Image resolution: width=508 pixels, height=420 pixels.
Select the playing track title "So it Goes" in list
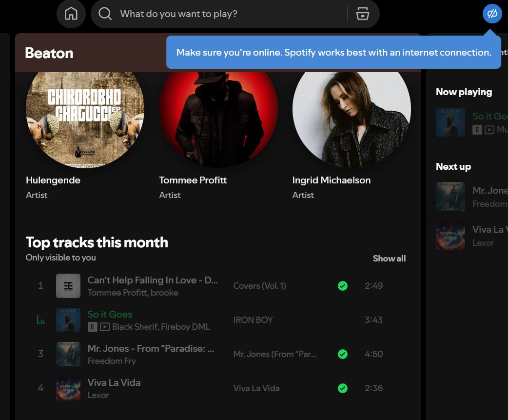click(110, 314)
